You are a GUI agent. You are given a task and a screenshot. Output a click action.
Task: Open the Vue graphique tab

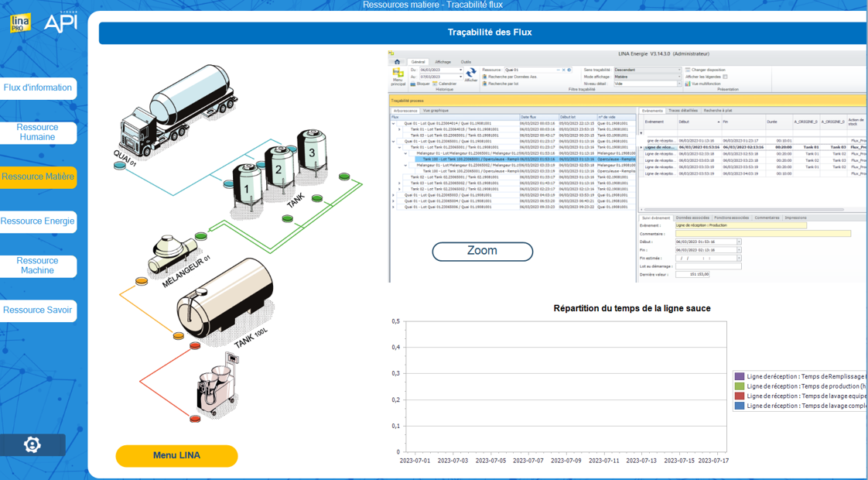pyautogui.click(x=436, y=111)
